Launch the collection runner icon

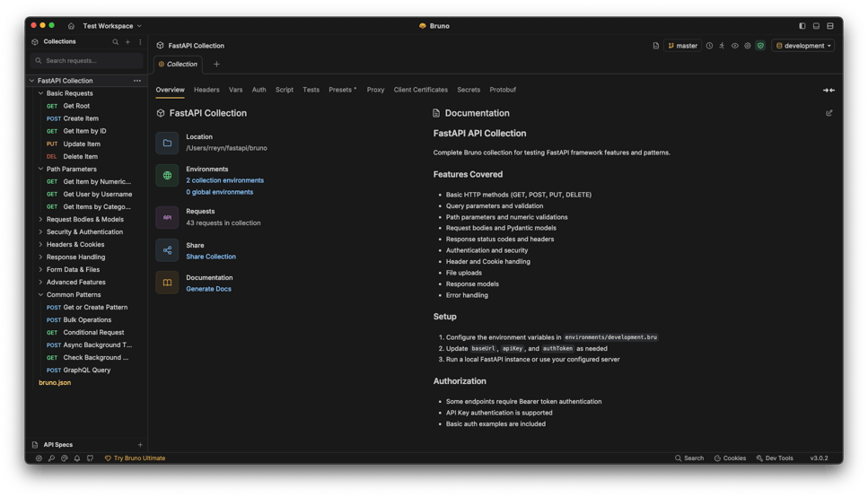tap(722, 46)
